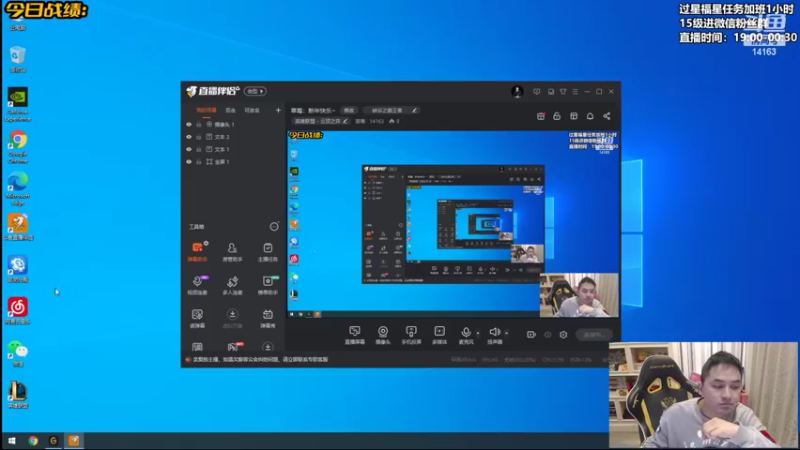Open GeForce Experience on the desktop

tap(18, 105)
